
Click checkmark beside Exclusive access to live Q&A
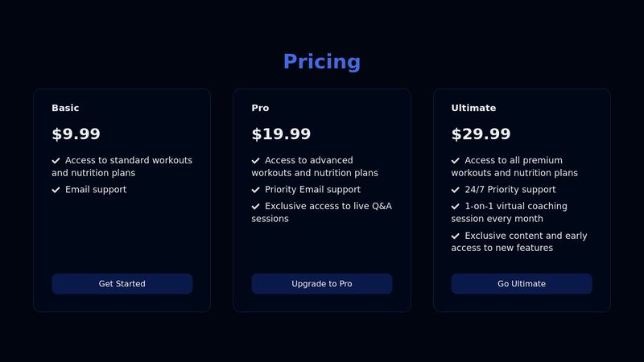[x=256, y=207]
